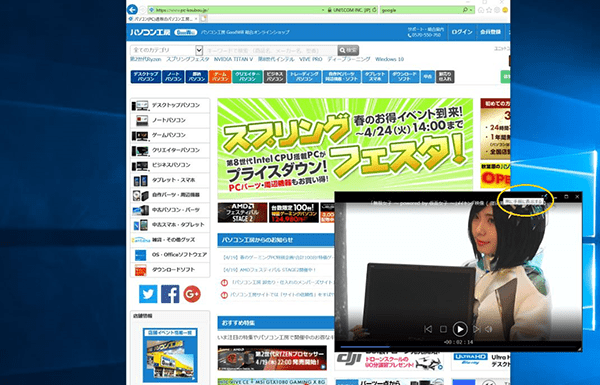
Task: Click the Twitter icon
Action: 148,294
